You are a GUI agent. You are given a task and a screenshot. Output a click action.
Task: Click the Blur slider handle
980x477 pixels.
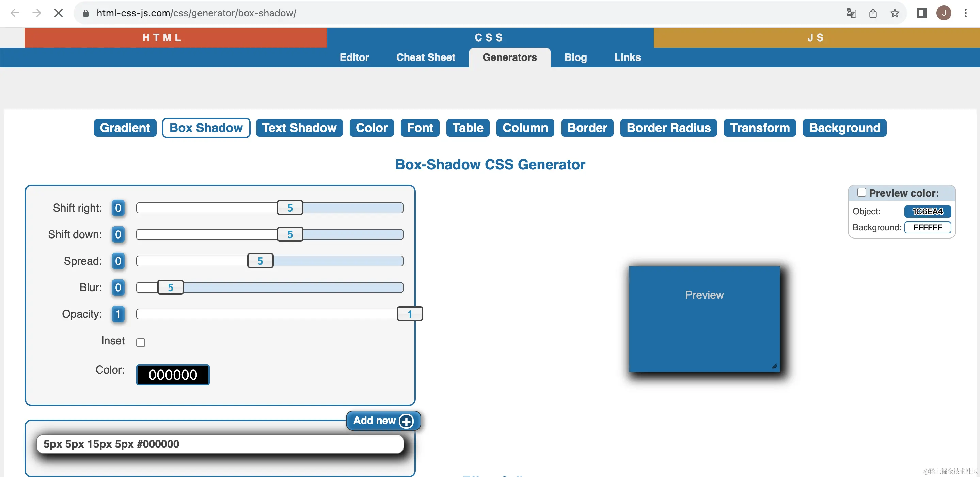pos(171,287)
